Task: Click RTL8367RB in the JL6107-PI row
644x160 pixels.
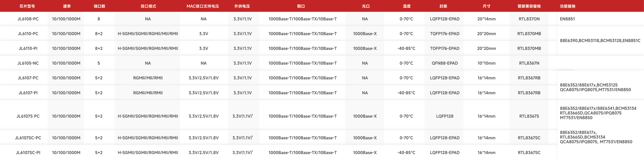Action: tap(529, 93)
